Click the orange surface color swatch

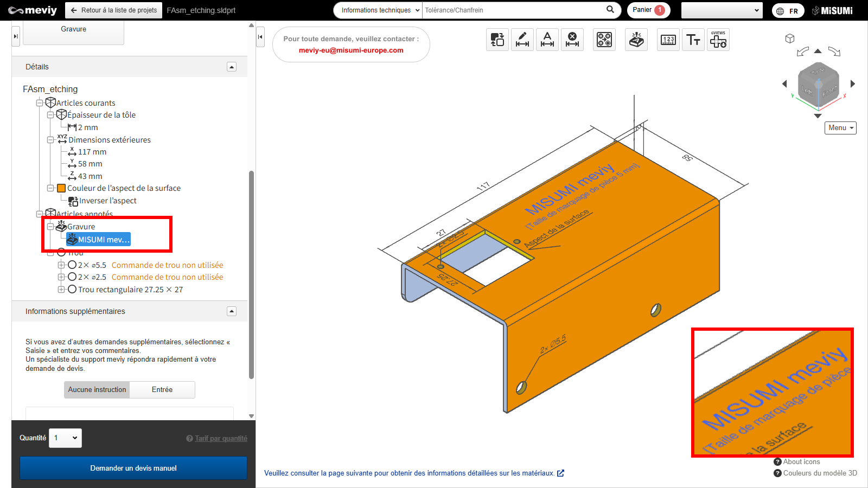[61, 188]
